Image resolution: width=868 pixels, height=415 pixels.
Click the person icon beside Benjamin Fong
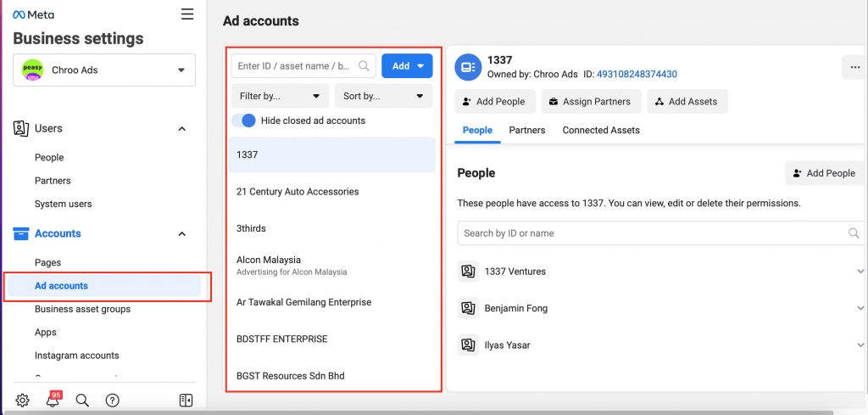[x=468, y=308]
